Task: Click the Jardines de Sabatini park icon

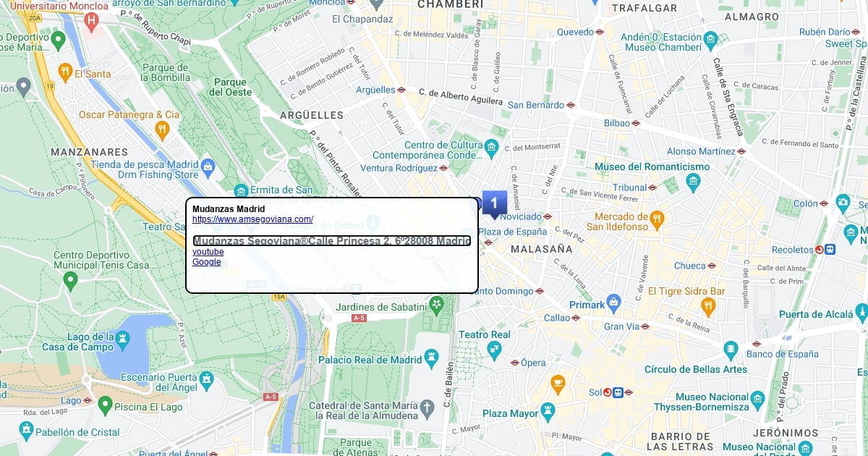Action: [435, 303]
